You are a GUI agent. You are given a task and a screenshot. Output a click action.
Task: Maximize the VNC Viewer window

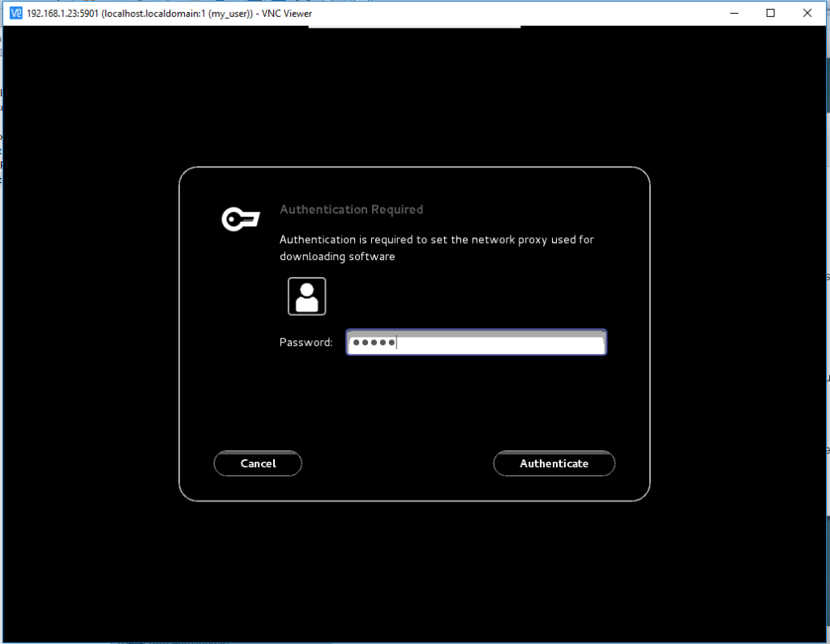[x=771, y=13]
